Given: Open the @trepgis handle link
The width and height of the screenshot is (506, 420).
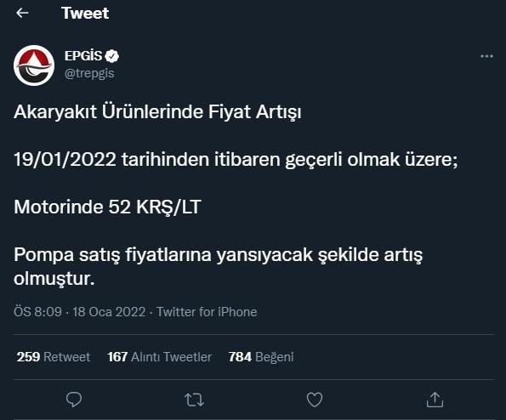Looking at the screenshot, I should tap(89, 73).
